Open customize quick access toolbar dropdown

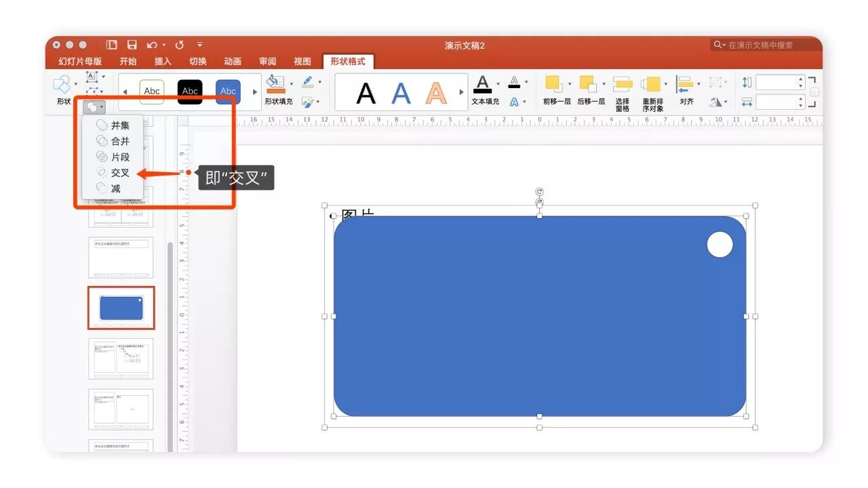(200, 45)
